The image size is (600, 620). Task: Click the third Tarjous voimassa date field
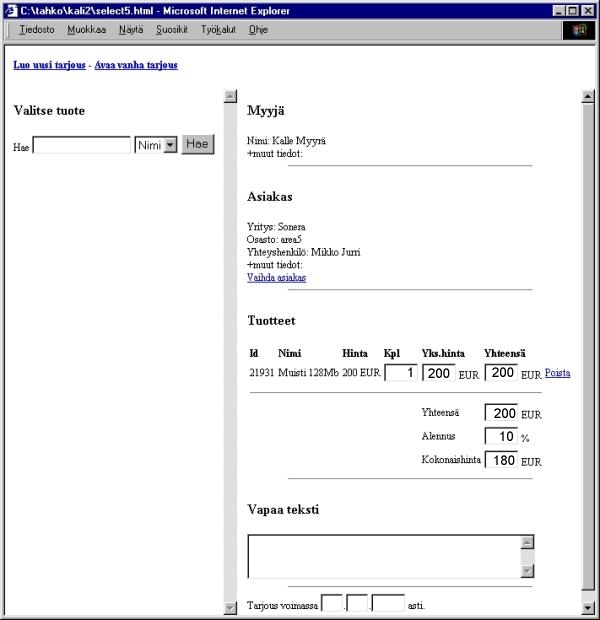[388, 603]
